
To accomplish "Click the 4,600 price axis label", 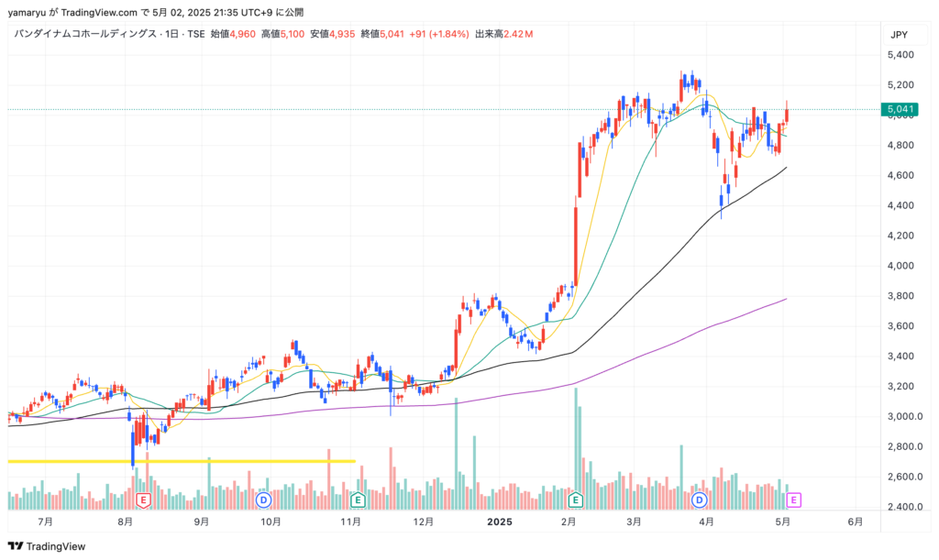I will (900, 175).
